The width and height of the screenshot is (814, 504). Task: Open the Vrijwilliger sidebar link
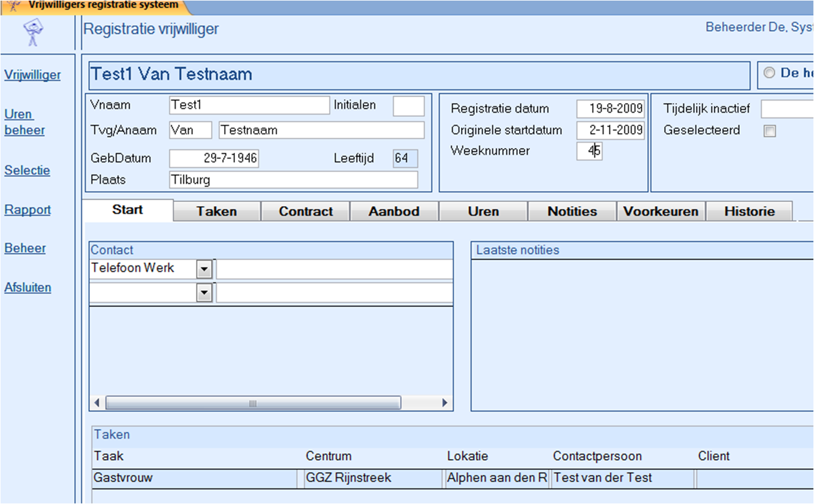click(32, 75)
